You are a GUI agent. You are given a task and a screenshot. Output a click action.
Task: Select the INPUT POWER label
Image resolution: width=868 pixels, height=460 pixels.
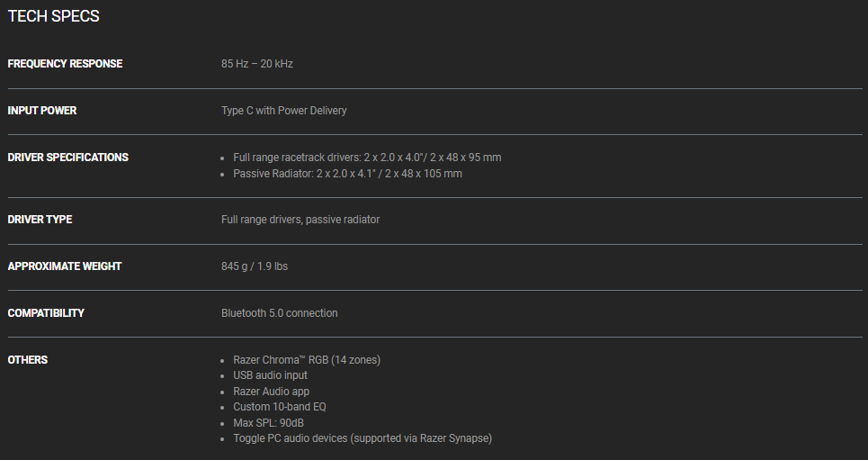coord(42,111)
